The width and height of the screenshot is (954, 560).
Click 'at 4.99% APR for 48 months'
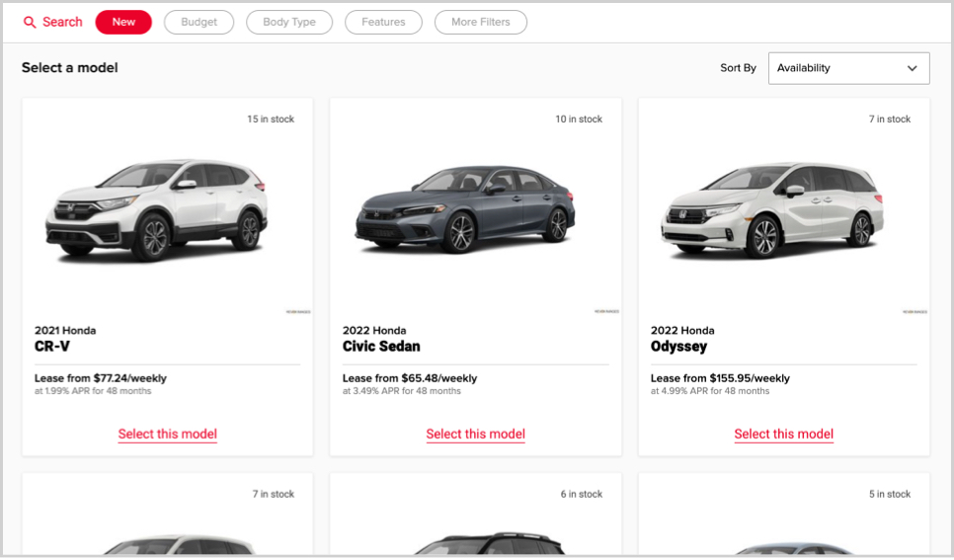710,391
